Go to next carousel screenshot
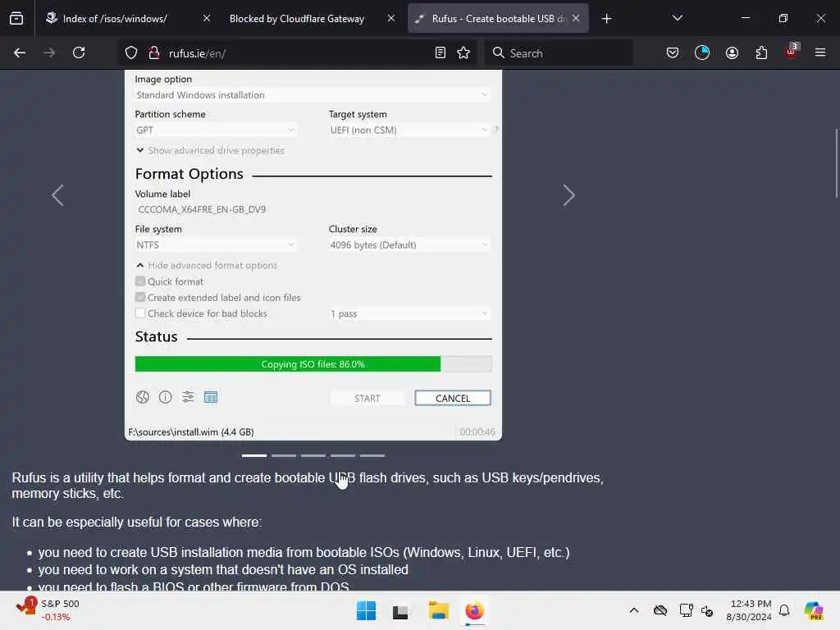 pos(568,195)
